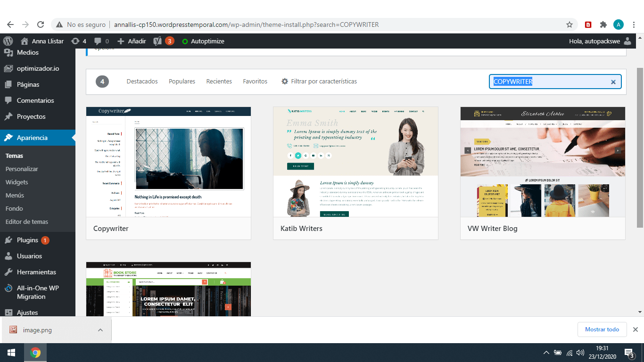
Task: Open comments bubble in admin bar
Action: pyautogui.click(x=101, y=41)
